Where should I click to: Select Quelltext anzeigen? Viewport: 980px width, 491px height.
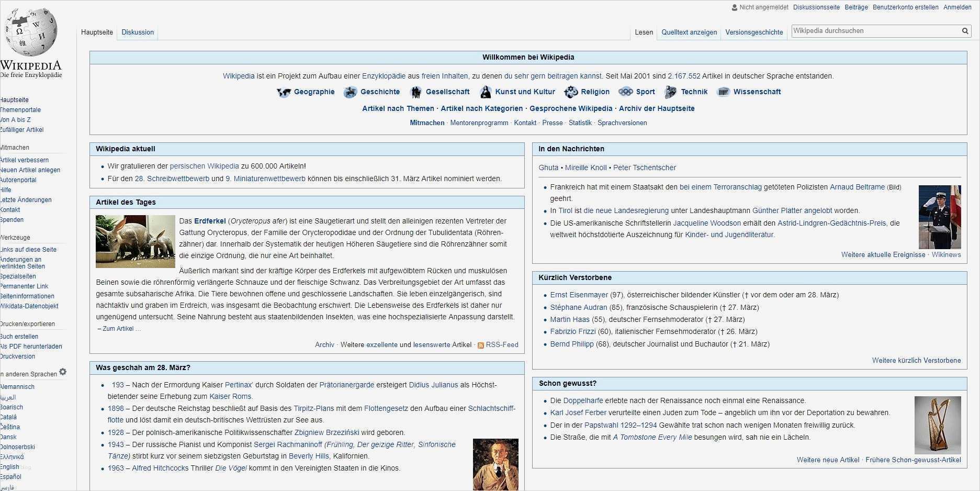tap(689, 32)
